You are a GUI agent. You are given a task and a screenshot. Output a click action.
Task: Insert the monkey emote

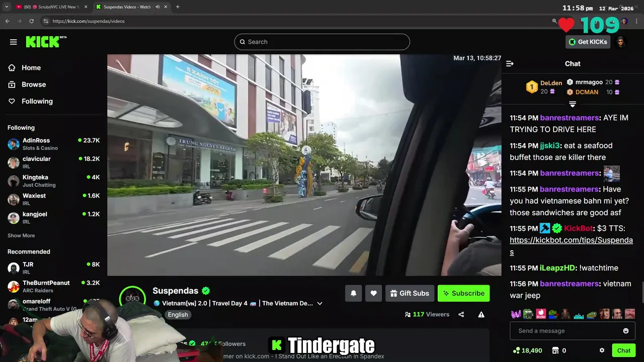click(566, 314)
